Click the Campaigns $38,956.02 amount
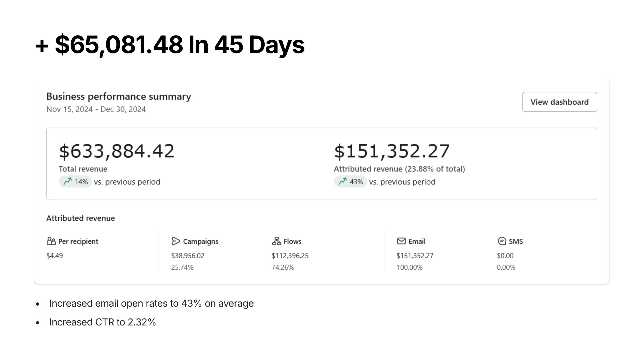 pyautogui.click(x=188, y=255)
